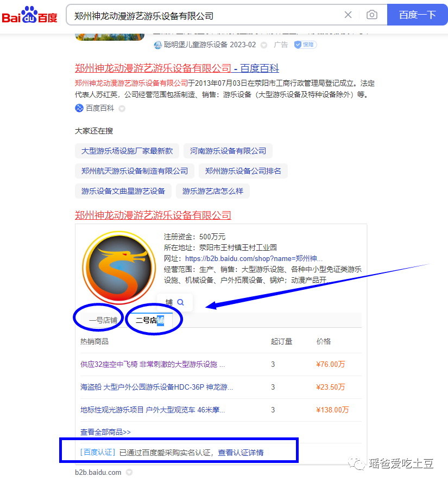The height and width of the screenshot is (483, 448).
Task: Open the 供应32座空中飞椅 product link
Action: (x=153, y=364)
